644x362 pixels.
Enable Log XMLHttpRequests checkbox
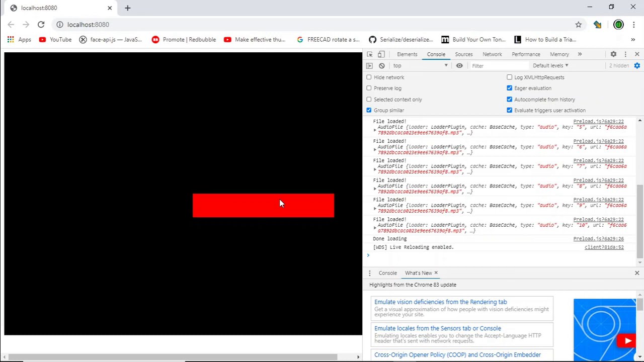509,77
